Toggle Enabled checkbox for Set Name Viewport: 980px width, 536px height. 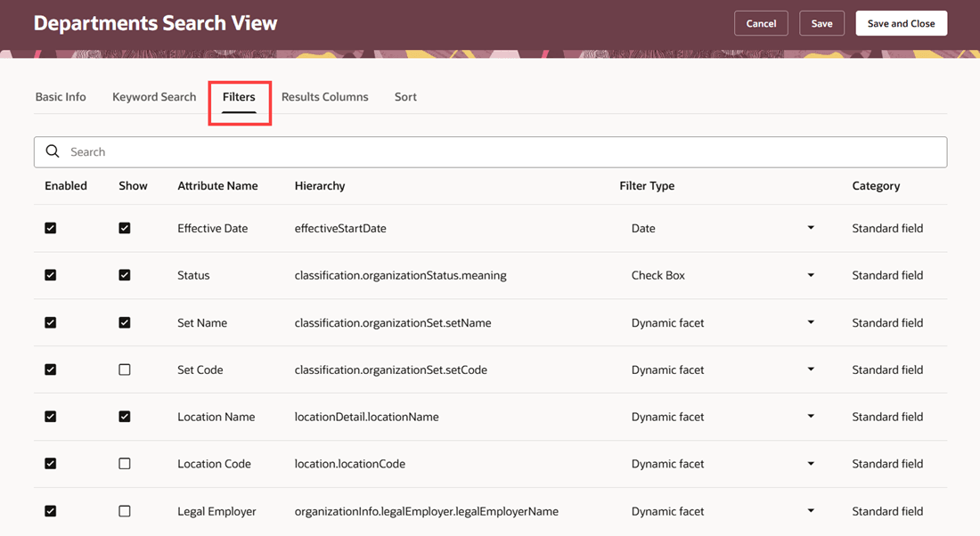pyautogui.click(x=51, y=322)
